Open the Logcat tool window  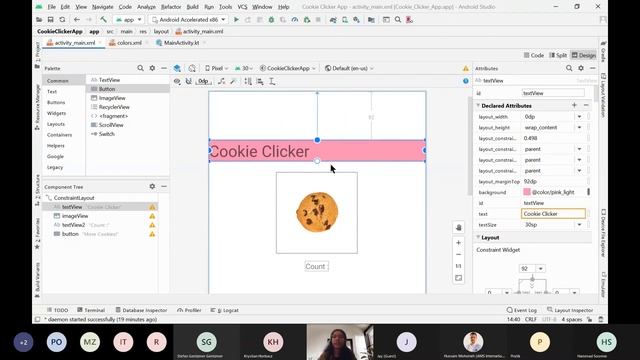(x=224, y=310)
